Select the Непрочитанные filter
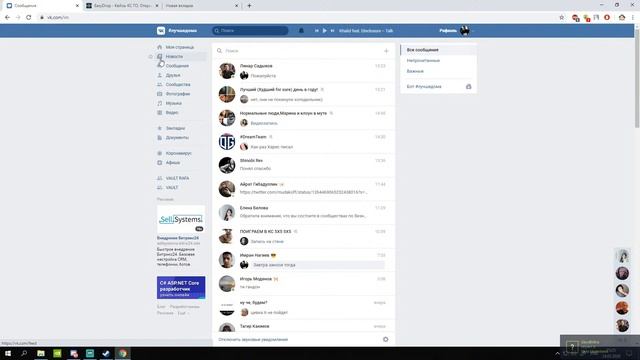Screen dimensions: 640x360 [x=438, y=60]
